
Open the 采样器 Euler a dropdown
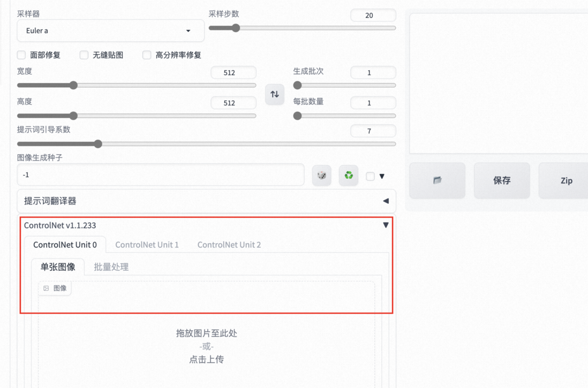point(111,31)
